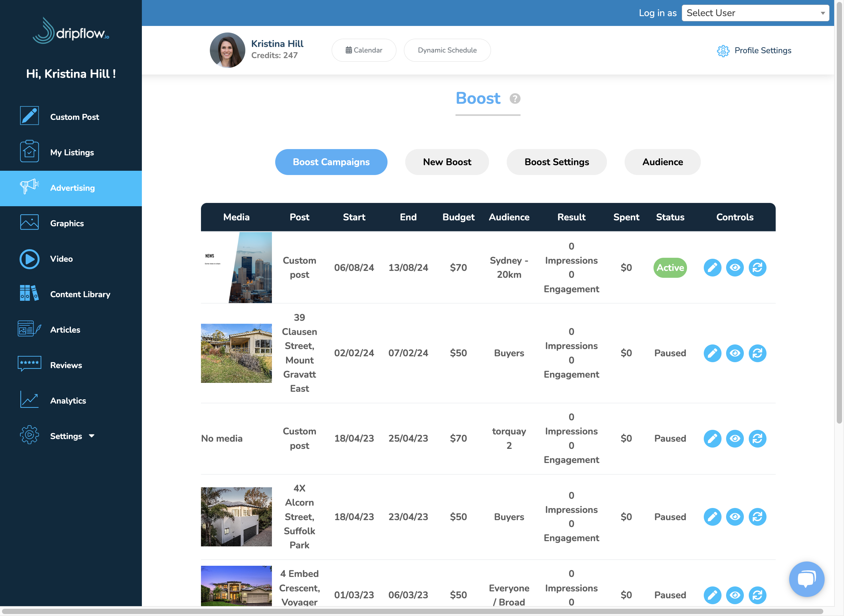Edit the torquay 2 campaign
This screenshot has width=844, height=616.
click(712, 438)
